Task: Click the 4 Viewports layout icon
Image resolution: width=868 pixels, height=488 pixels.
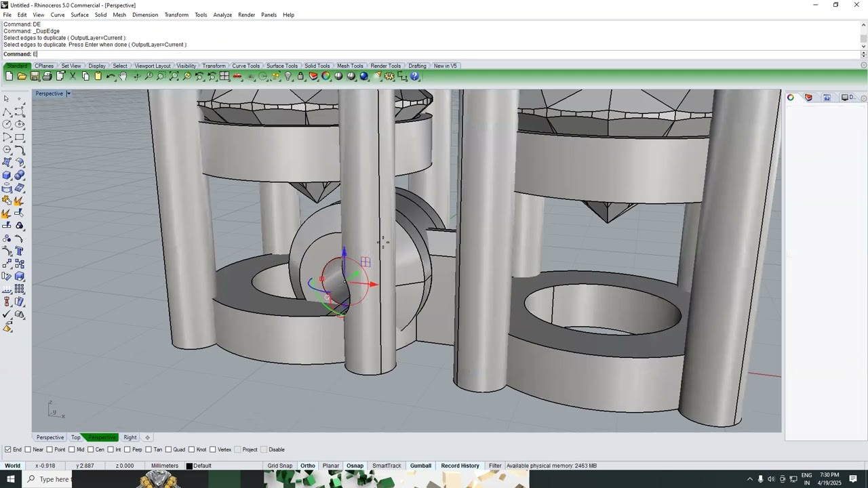Action: pos(224,77)
